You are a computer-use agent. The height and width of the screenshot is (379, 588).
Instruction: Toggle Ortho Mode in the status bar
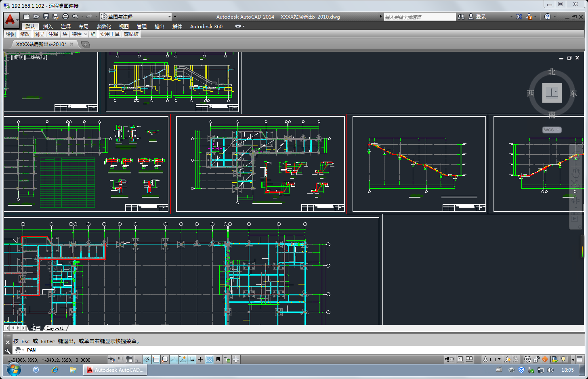[138, 359]
